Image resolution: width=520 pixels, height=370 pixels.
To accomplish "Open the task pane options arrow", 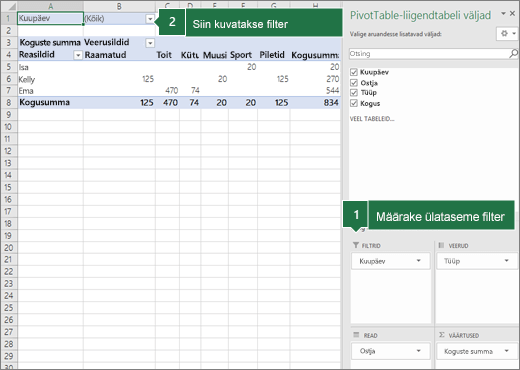I will point(503,13).
